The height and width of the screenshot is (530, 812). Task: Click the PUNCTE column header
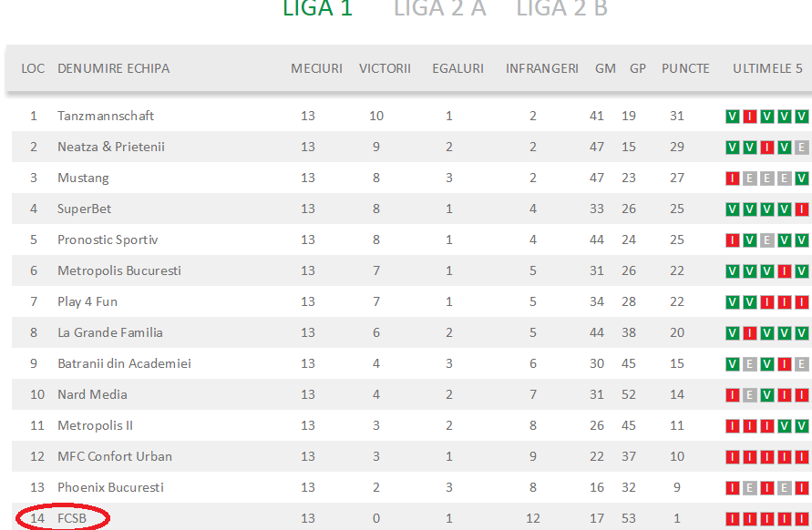[x=685, y=68]
